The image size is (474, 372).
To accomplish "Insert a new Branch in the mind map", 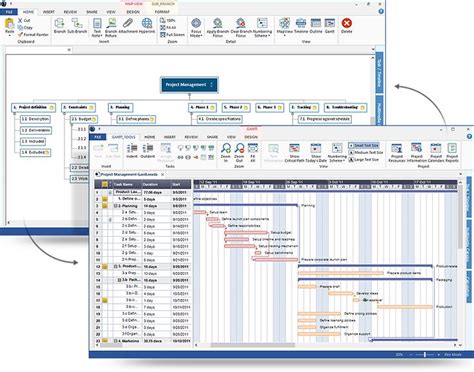I will pyautogui.click(x=60, y=26).
